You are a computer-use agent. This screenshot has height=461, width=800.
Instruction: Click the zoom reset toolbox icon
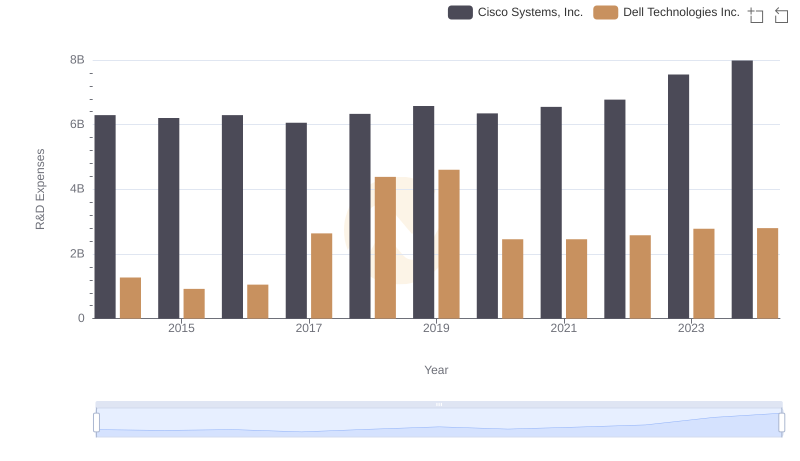coord(781,15)
